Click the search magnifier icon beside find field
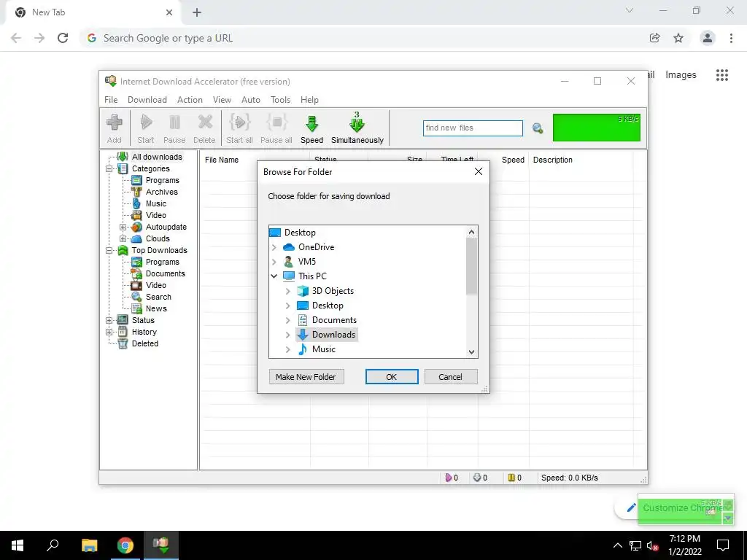Viewport: 747px width, 560px height. 538,128
